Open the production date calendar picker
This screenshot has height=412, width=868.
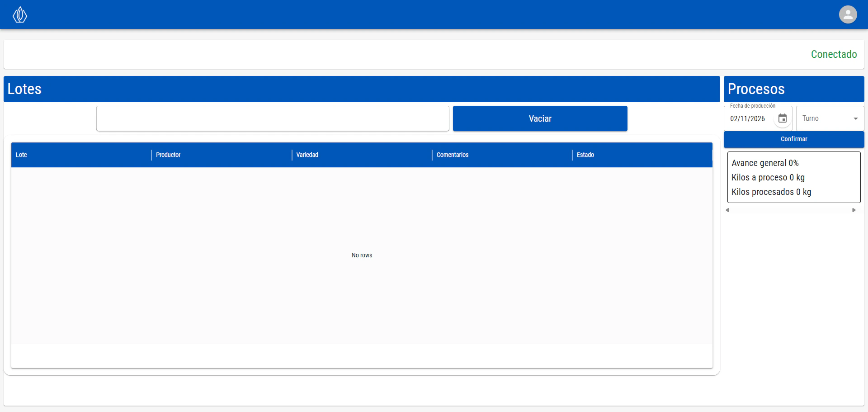[x=783, y=118]
